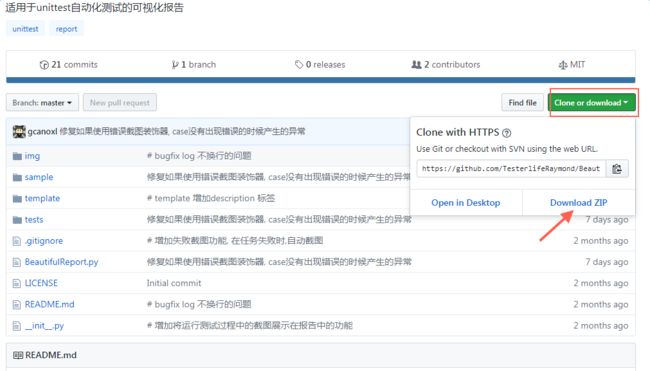
Task: Open the MIT license link
Action: click(x=572, y=65)
